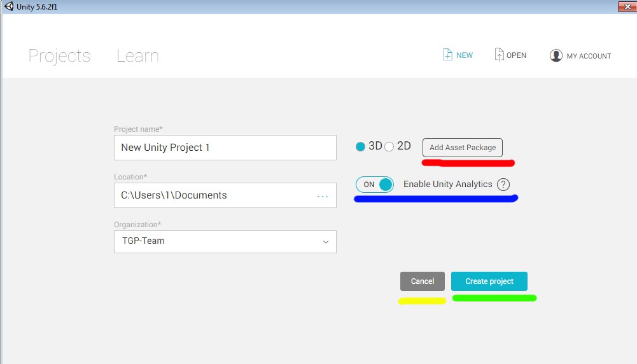The height and width of the screenshot is (364, 637).
Task: Open MY ACCOUNT avatar icon
Action: 556,55
